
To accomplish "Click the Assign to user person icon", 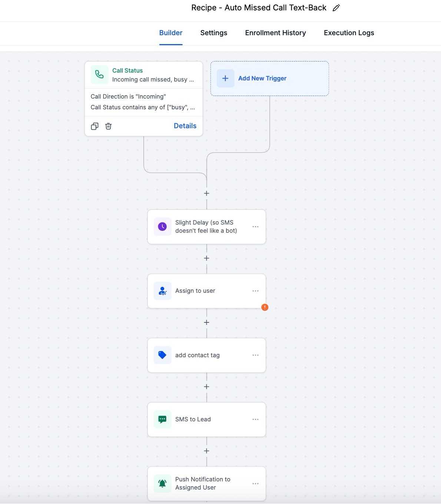I will tap(162, 291).
